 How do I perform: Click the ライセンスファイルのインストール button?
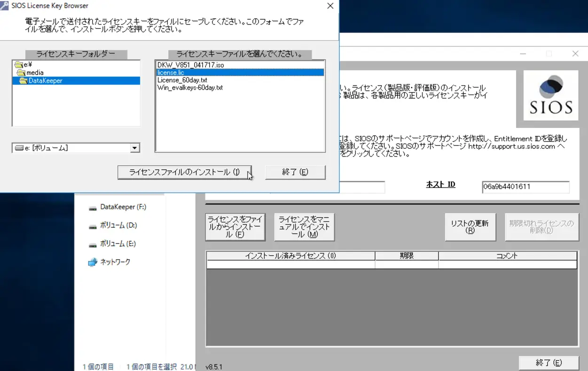tap(185, 172)
